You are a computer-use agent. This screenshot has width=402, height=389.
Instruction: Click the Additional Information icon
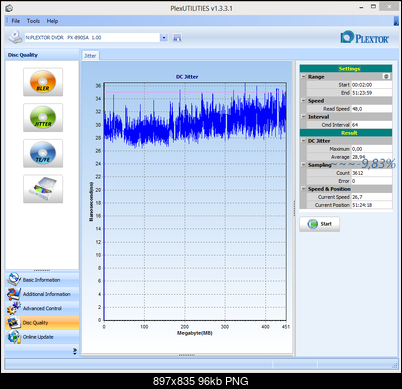pyautogui.click(x=14, y=294)
